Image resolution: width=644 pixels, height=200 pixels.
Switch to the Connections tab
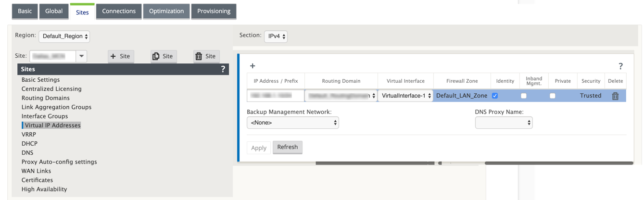(x=119, y=11)
